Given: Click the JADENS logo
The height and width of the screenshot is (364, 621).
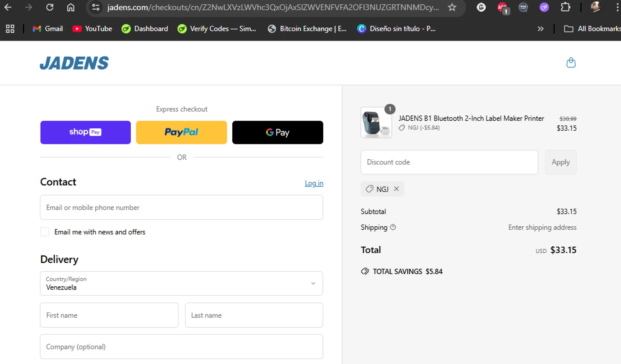Looking at the screenshot, I should [74, 63].
